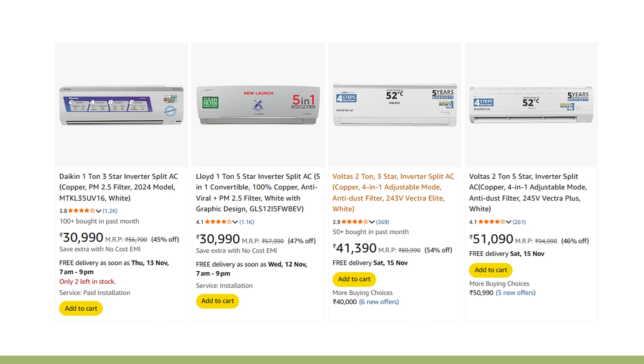Add the Daikin 1 Ton AC to cart

click(x=81, y=308)
